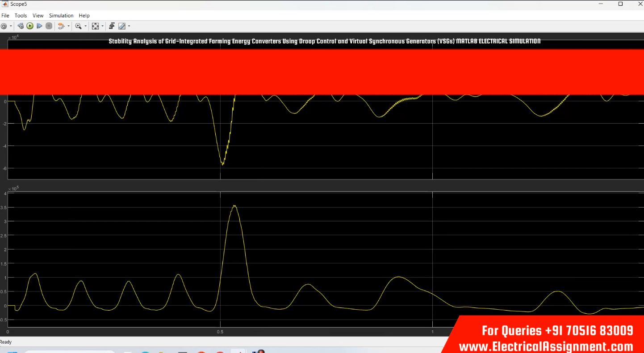Open the Tools menu
The image size is (644, 353).
pyautogui.click(x=21, y=16)
